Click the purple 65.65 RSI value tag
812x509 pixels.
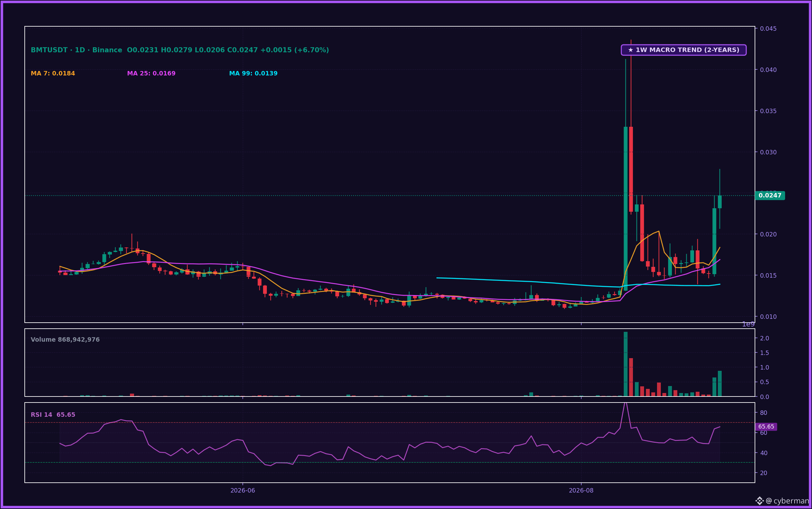click(766, 427)
